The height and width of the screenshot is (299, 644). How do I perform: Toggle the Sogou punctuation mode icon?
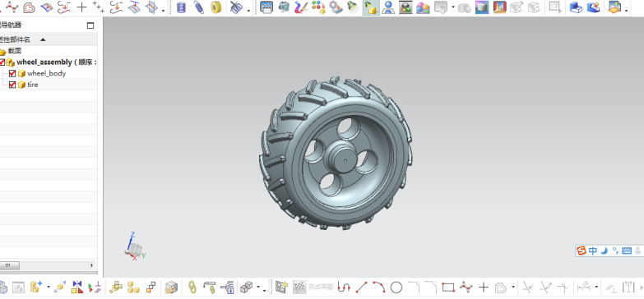(615, 251)
